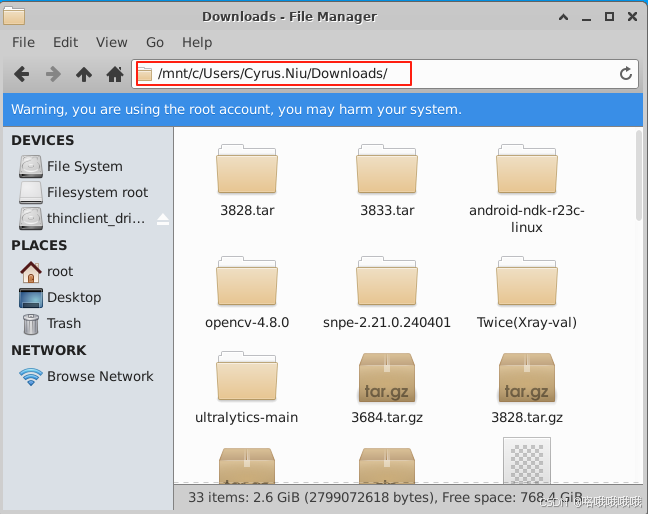Click the window menu folder icon in title bar
648x514 pixels.
(14, 16)
